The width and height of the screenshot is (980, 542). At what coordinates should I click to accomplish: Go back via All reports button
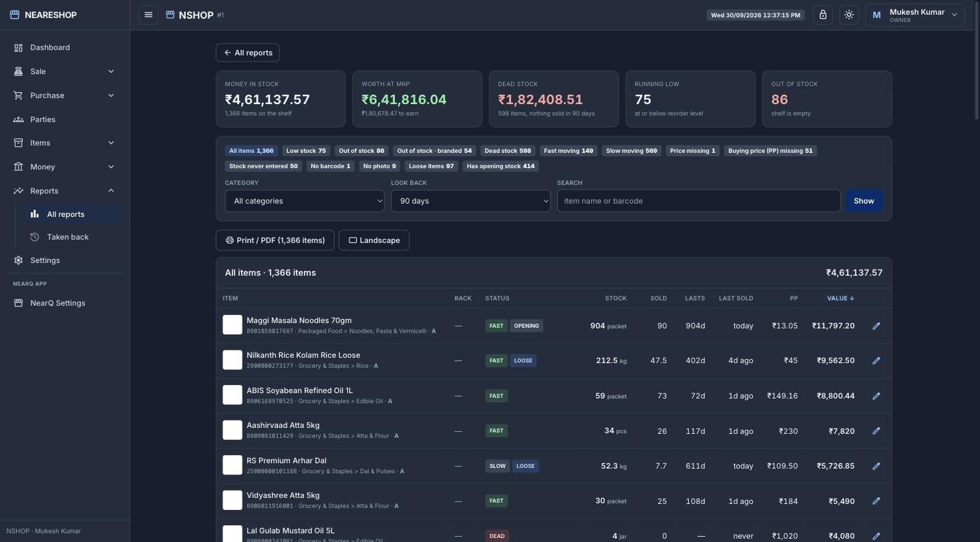click(248, 53)
